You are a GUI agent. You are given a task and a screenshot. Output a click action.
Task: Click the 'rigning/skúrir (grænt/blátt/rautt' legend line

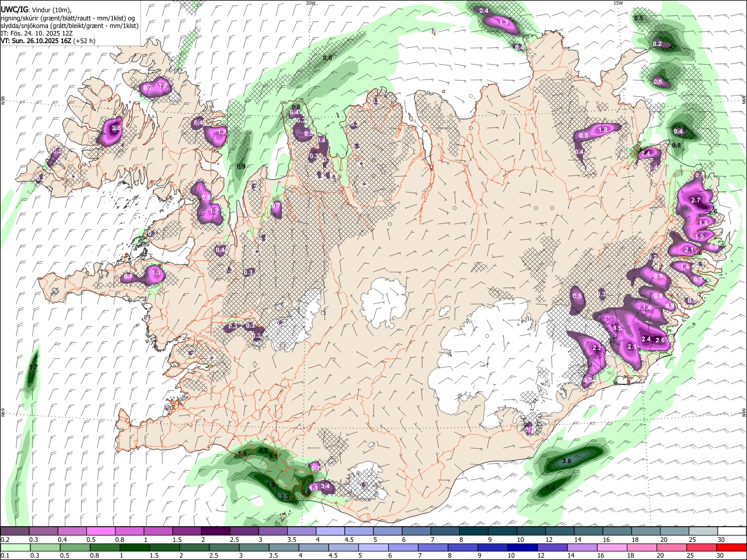click(x=69, y=17)
